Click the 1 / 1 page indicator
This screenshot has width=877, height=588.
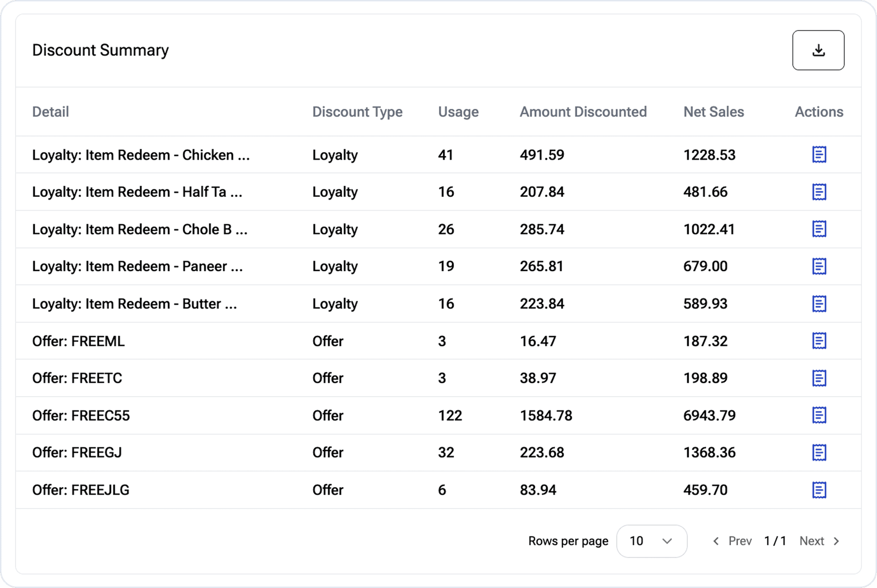(775, 541)
